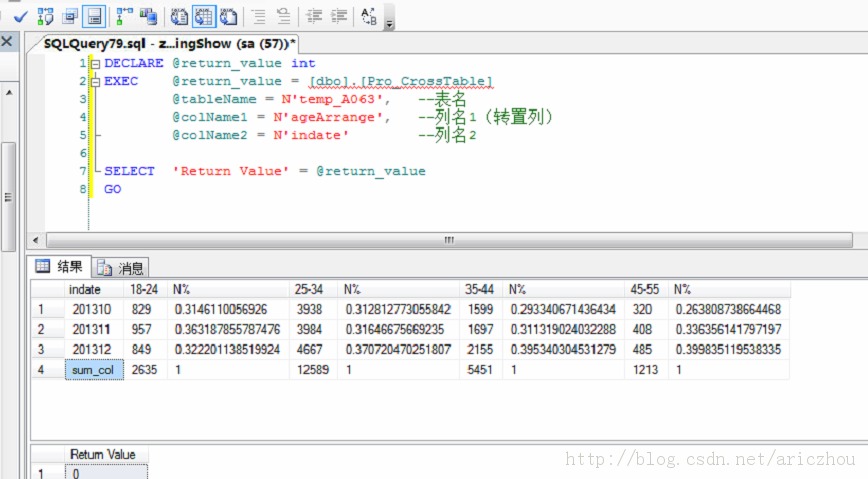This screenshot has width=868, height=479.
Task: Open the 消息 messages tab
Action: coord(120,268)
